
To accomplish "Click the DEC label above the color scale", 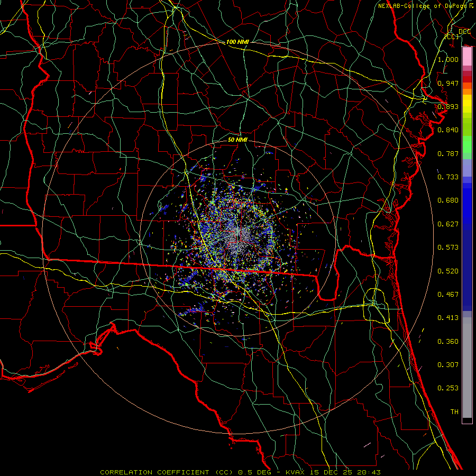I will (464, 32).
